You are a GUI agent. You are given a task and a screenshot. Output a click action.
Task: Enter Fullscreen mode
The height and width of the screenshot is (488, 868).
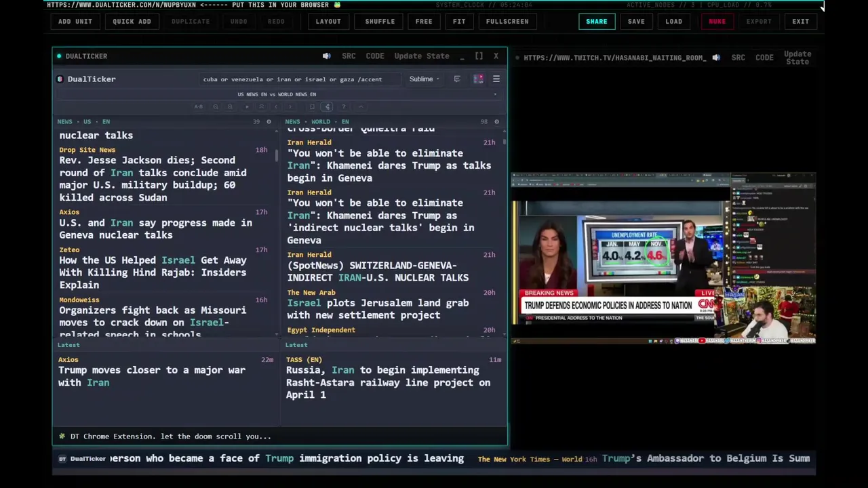(x=507, y=22)
